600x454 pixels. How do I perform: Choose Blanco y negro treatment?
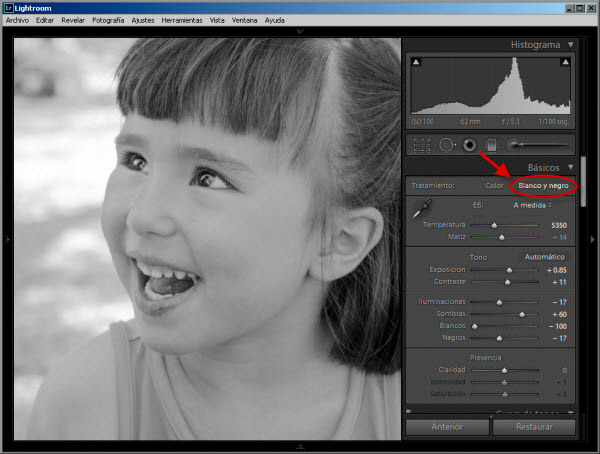coord(543,186)
